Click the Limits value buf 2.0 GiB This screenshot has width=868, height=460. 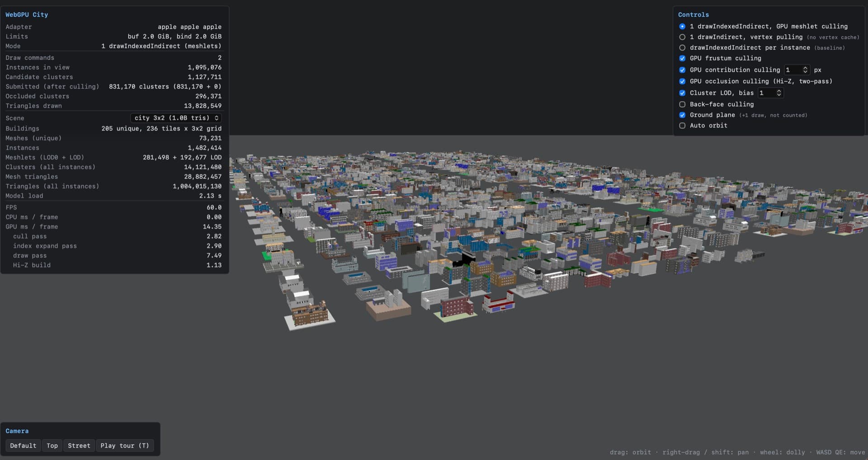[175, 37]
